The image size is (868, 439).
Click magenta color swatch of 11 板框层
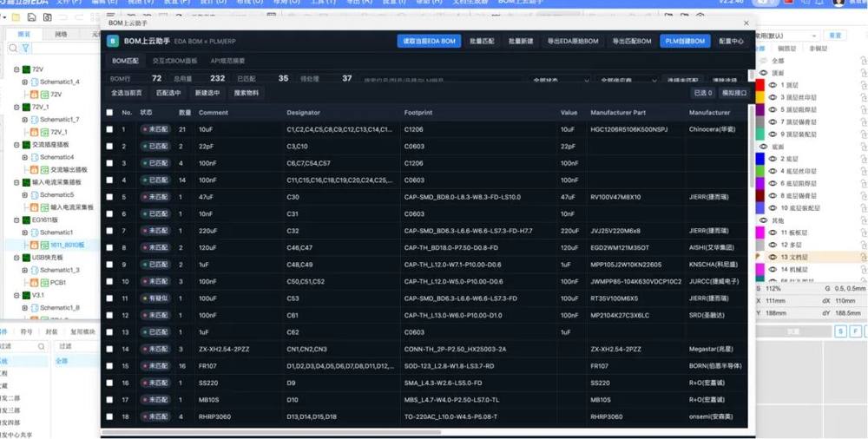coord(760,233)
